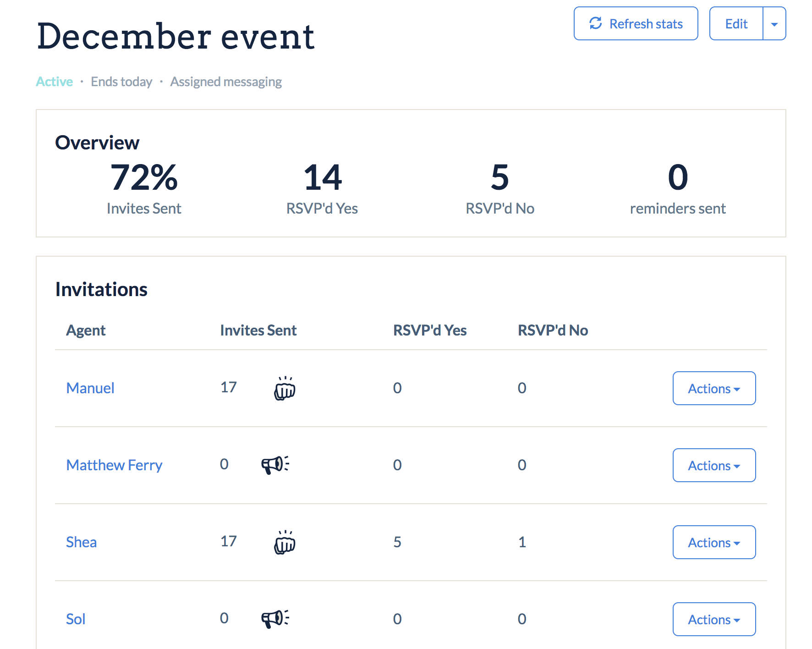Click the Invites Sent column header

(258, 330)
